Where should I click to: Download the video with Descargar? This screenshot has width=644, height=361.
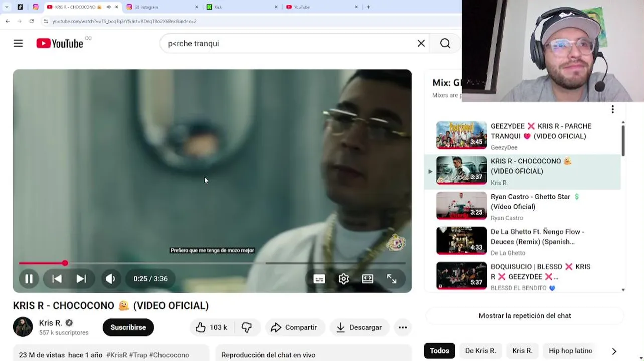(x=359, y=327)
